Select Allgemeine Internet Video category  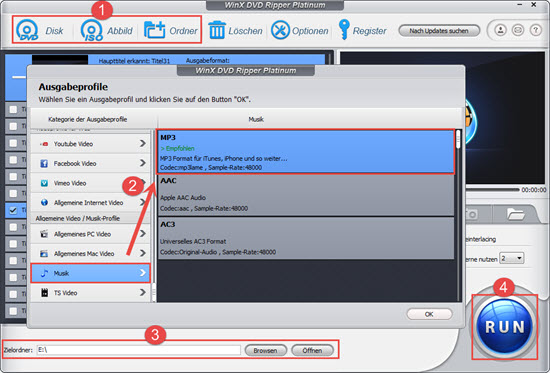pos(90,202)
